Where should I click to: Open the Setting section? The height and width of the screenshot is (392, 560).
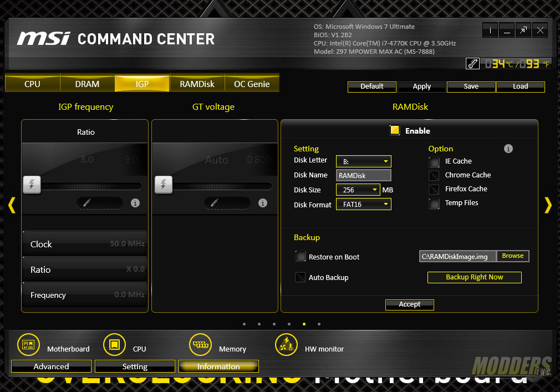click(x=135, y=366)
